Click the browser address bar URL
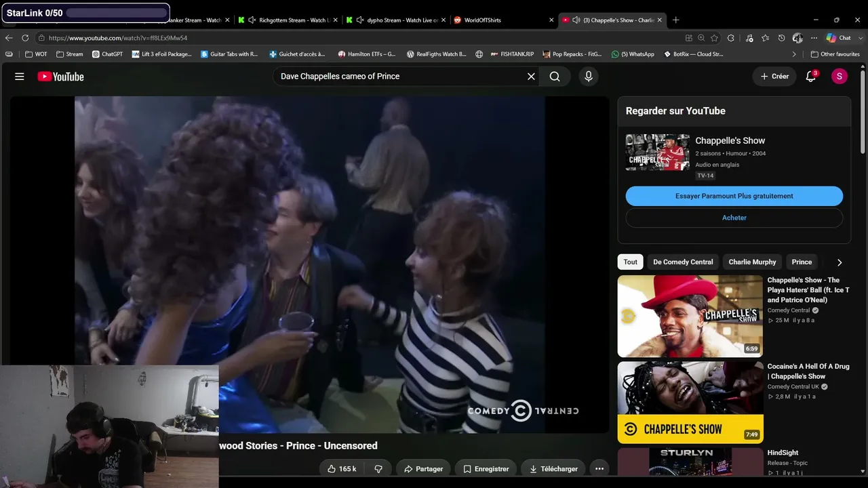The height and width of the screenshot is (488, 868). coord(118,38)
